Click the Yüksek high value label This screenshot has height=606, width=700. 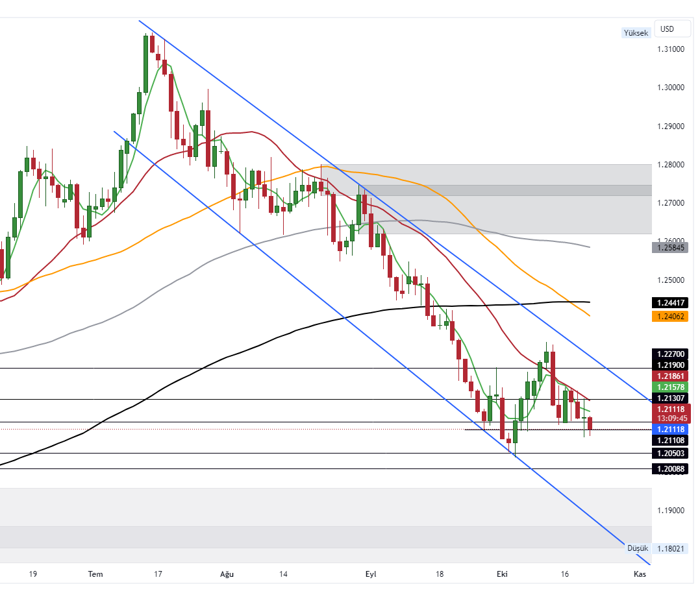[x=635, y=32]
